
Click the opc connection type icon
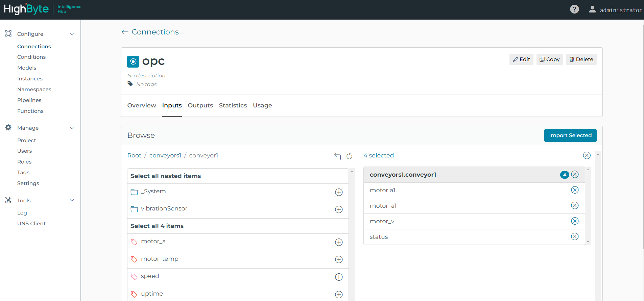pyautogui.click(x=133, y=61)
